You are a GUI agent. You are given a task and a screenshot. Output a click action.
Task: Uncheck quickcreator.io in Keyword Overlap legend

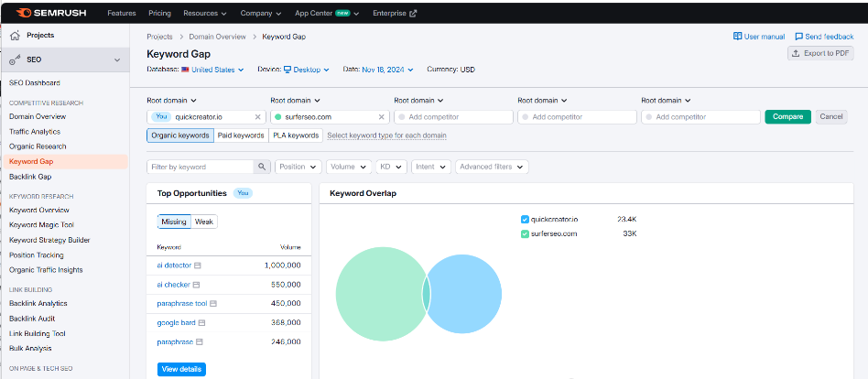click(x=525, y=219)
